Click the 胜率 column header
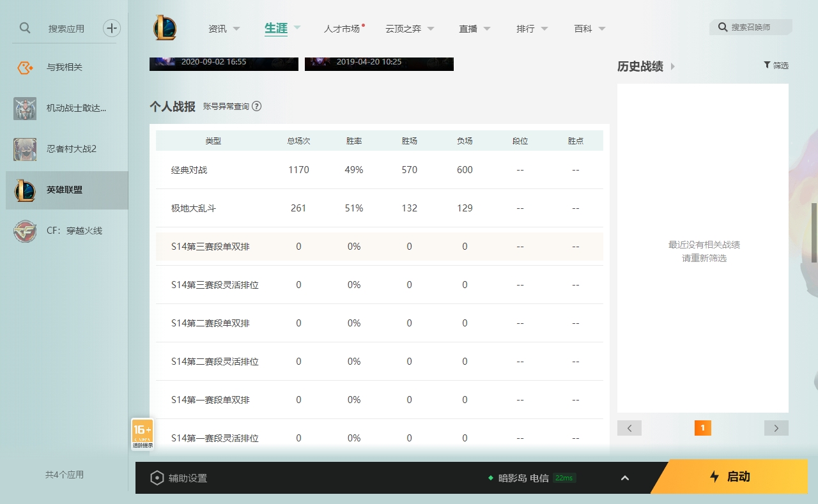 point(354,141)
